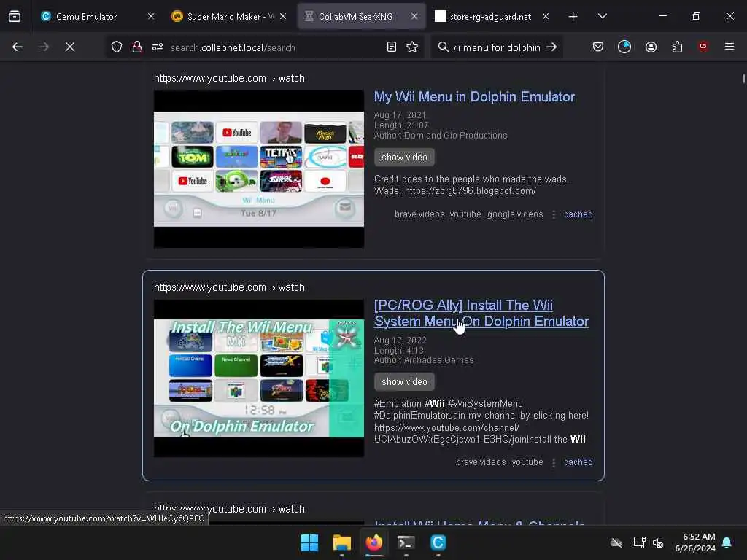Focus the 'menu for dolphin' search box
The width and height of the screenshot is (747, 560).
point(496,47)
